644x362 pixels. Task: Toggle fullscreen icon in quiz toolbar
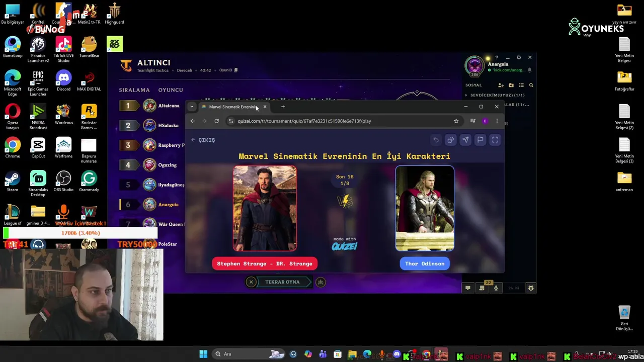(x=495, y=140)
